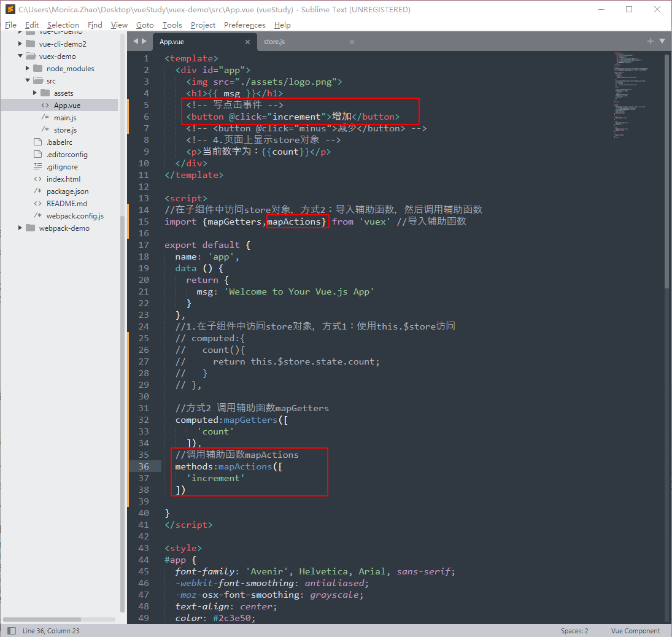The height and width of the screenshot is (637, 672).
Task: Collapse the vuex-demo folder
Action: coord(20,56)
